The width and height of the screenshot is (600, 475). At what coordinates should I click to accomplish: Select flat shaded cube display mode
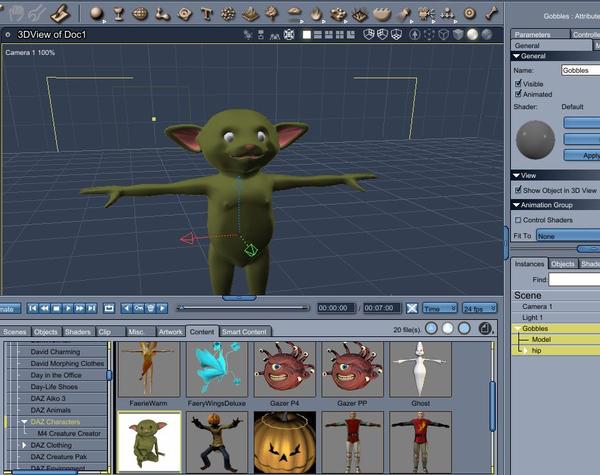458,35
